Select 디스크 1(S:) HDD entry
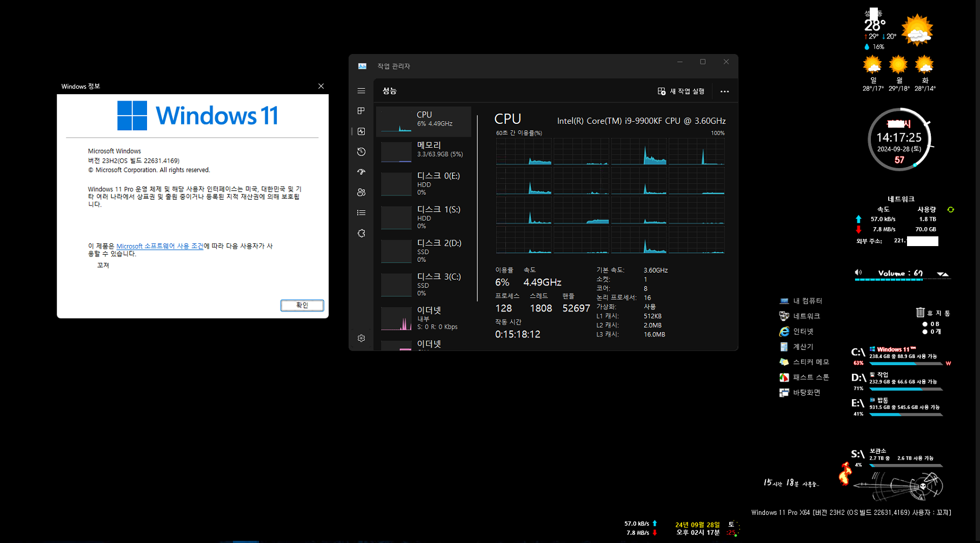Screen dimensions: 980x543 point(424,217)
